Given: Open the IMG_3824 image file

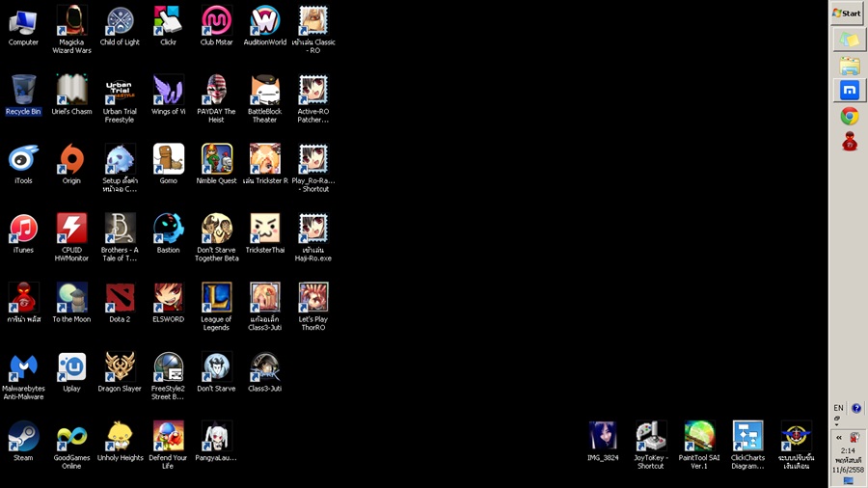Looking at the screenshot, I should (603, 442).
